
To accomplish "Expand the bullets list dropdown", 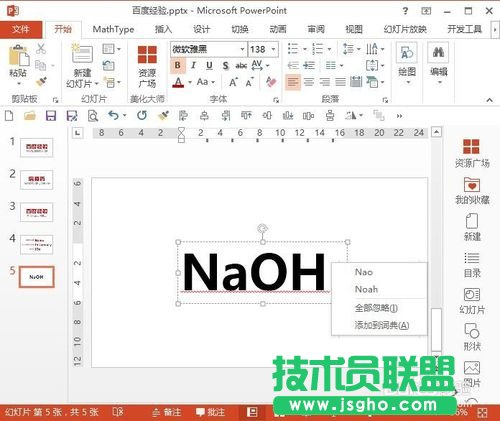I will [x=304, y=49].
